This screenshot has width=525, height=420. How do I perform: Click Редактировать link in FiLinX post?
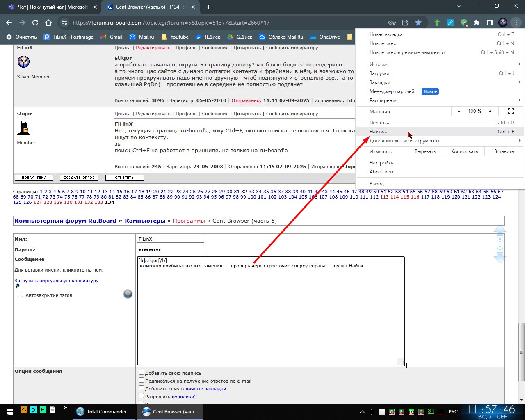[153, 48]
